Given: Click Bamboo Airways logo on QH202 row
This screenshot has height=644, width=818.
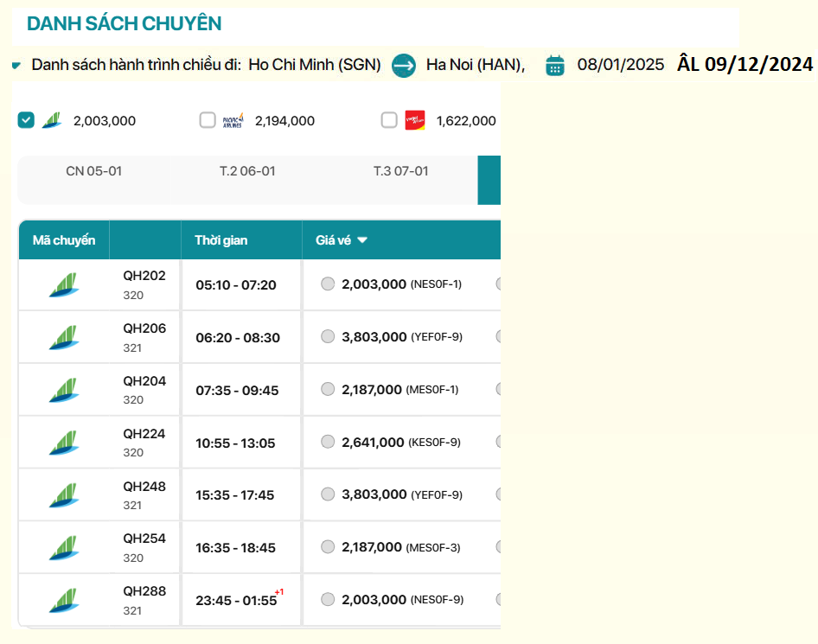Looking at the screenshot, I should point(63,284).
